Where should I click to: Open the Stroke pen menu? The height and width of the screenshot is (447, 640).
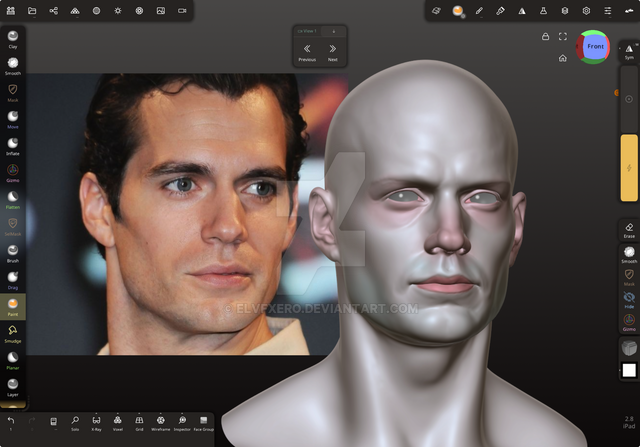(479, 11)
